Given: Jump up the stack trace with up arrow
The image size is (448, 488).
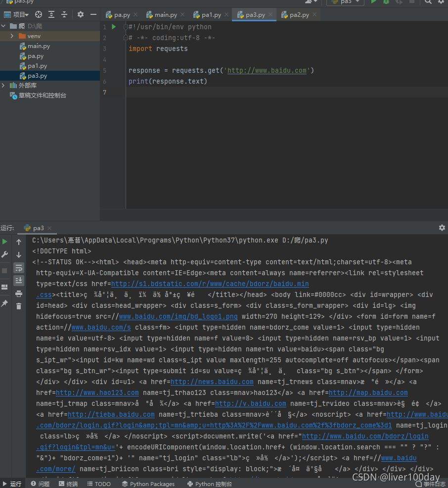Looking at the screenshot, I should point(19,242).
